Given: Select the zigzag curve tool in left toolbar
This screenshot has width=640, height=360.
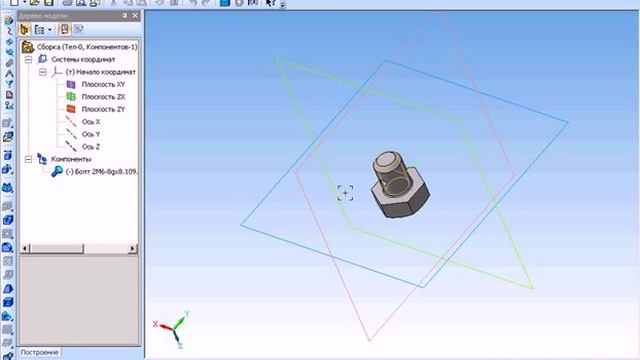Looking at the screenshot, I should [9, 31].
